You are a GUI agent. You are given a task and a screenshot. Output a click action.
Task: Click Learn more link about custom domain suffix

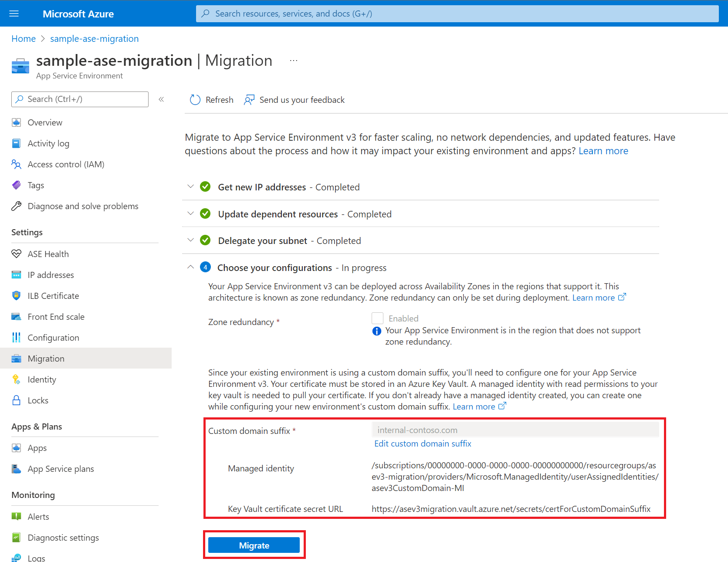click(x=479, y=406)
